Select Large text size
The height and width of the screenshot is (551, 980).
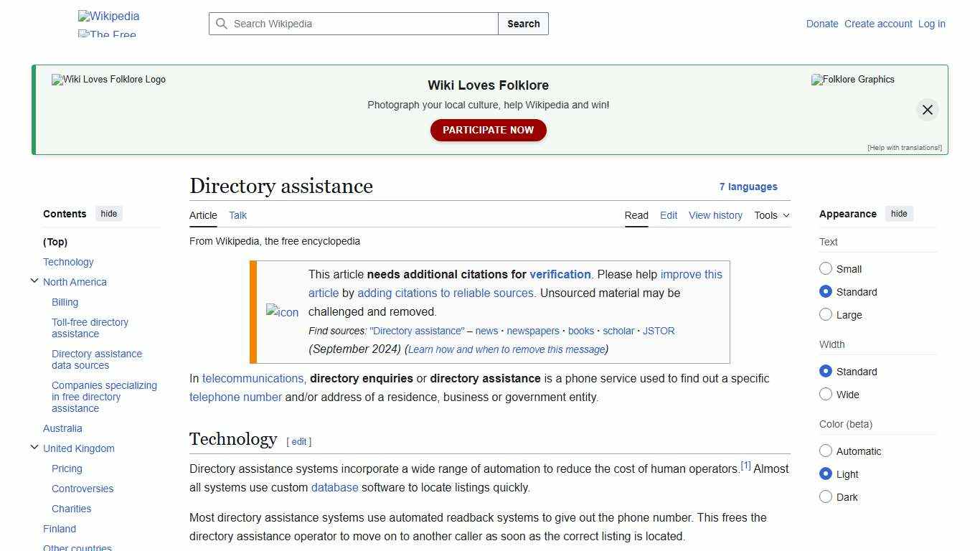click(826, 314)
